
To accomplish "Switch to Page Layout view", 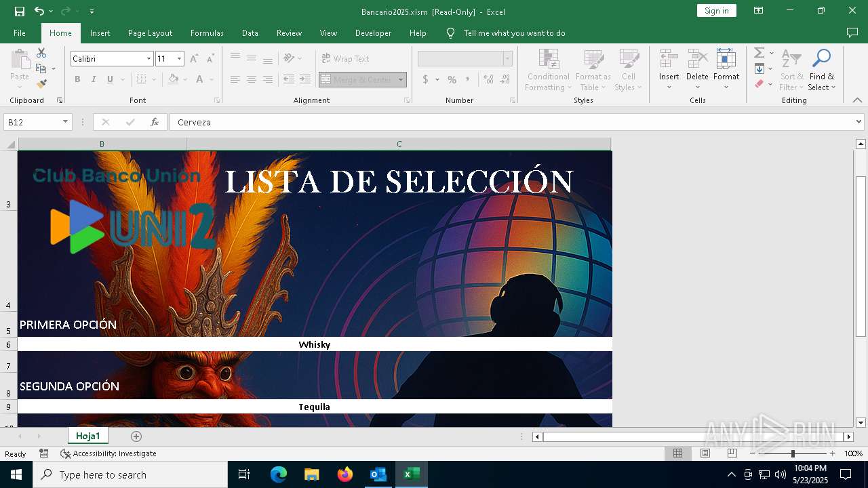I will [705, 453].
